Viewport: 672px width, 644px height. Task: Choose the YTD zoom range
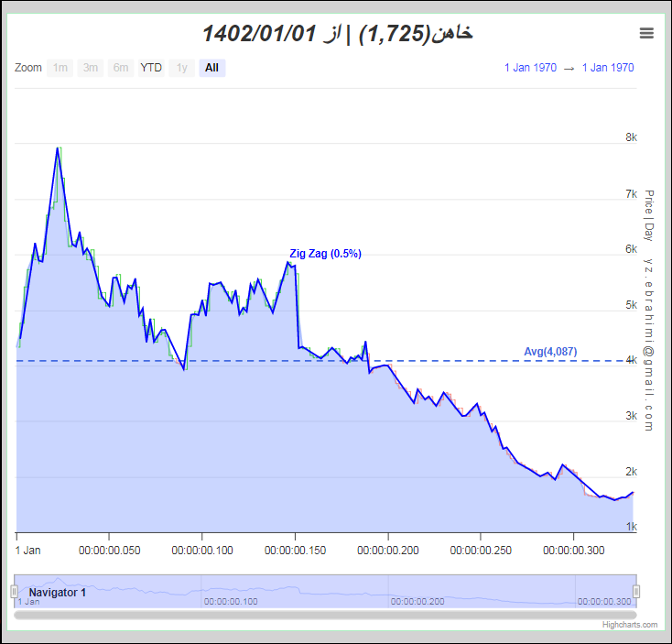tap(151, 68)
